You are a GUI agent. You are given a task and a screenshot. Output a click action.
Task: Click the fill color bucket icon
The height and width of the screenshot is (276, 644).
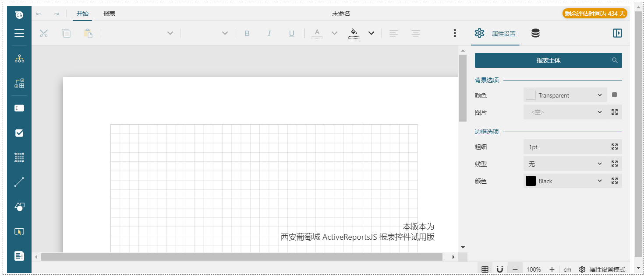pyautogui.click(x=354, y=33)
